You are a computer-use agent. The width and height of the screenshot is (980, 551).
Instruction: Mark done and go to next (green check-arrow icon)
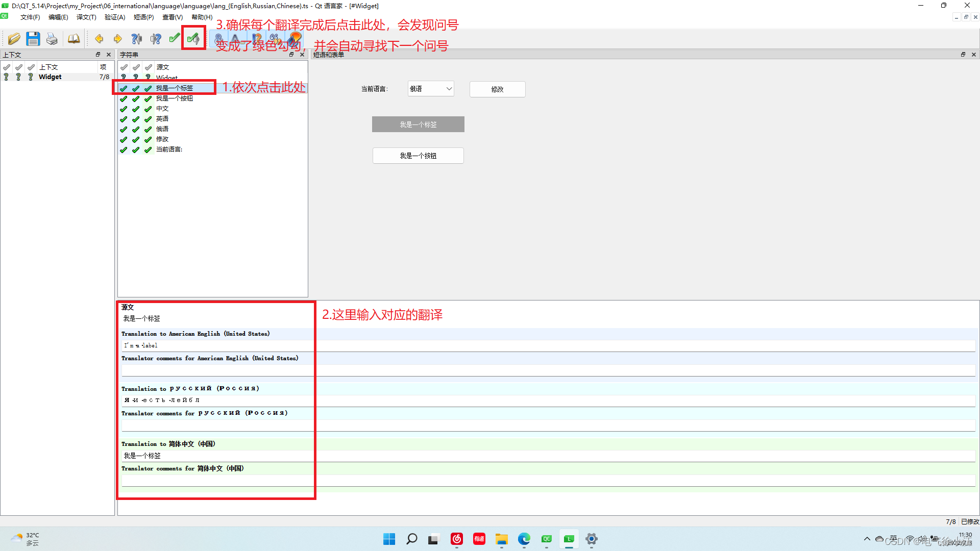(193, 38)
